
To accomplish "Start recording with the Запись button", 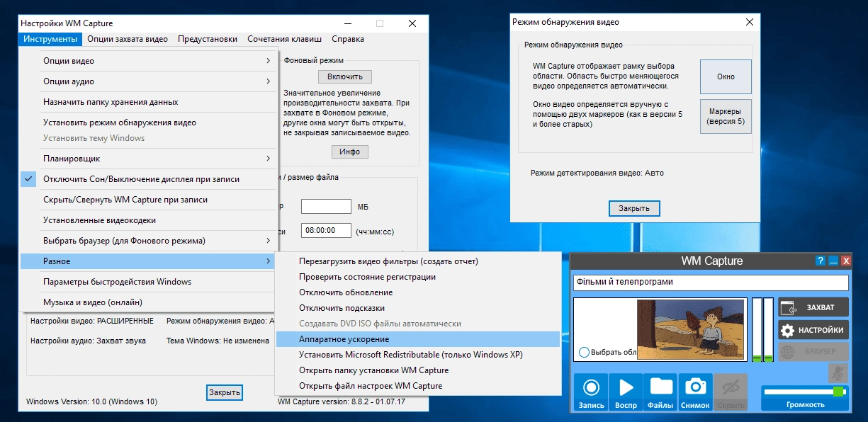I will point(591,392).
